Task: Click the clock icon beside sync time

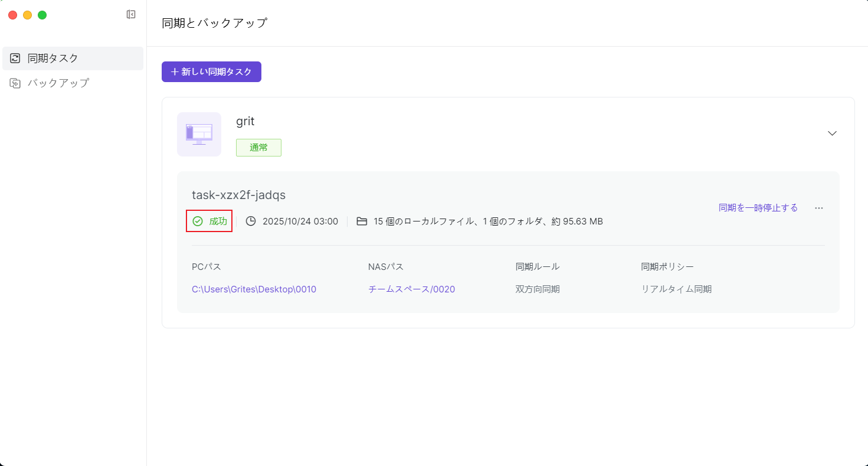Action: (251, 221)
